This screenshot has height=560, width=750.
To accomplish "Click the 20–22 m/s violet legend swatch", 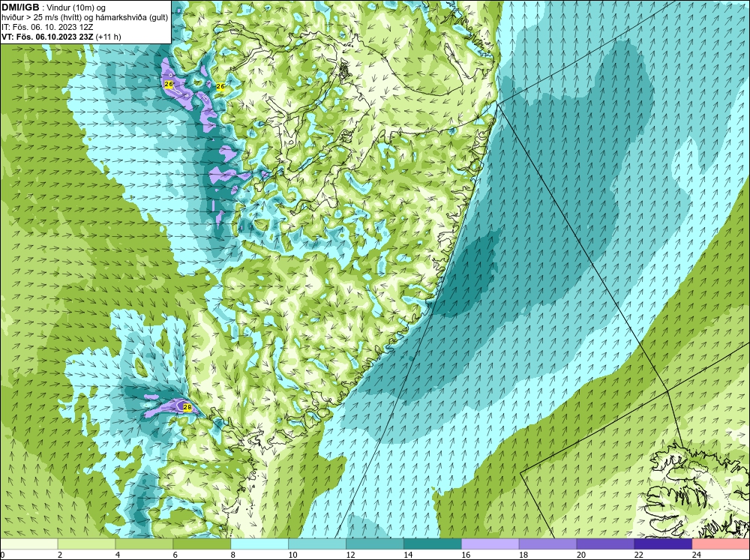I will [605, 544].
